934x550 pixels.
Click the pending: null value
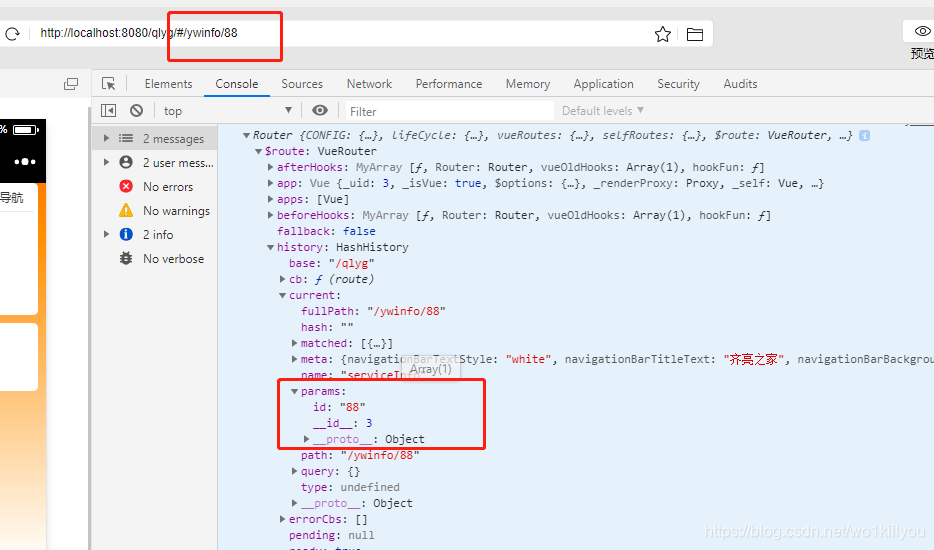point(362,535)
